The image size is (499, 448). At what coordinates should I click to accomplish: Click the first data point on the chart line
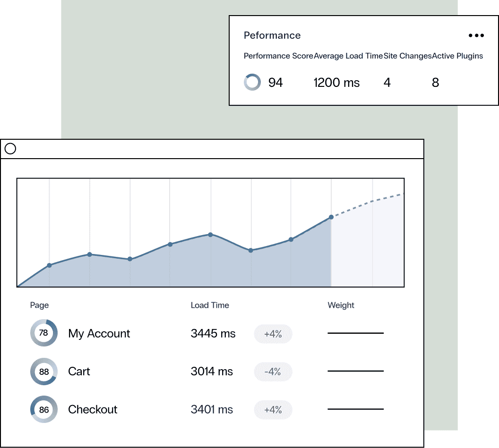(x=49, y=265)
